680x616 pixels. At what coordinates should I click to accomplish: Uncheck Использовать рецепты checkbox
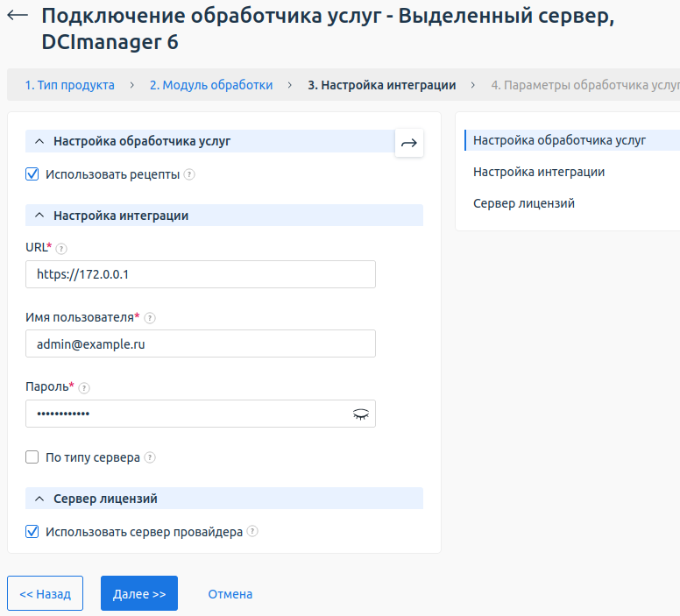pos(32,174)
